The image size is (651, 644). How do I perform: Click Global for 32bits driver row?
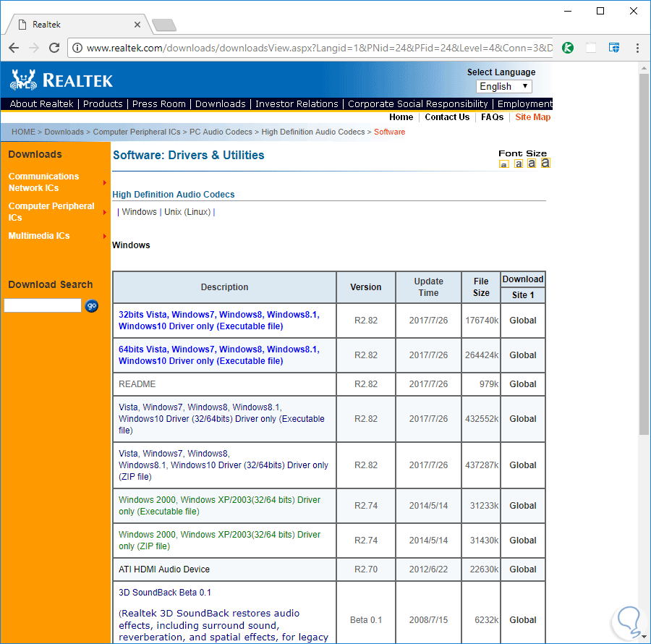[523, 321]
